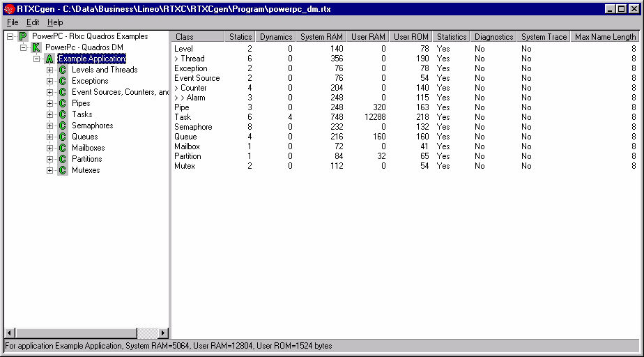
Task: Open the Help menu
Action: coord(55,22)
